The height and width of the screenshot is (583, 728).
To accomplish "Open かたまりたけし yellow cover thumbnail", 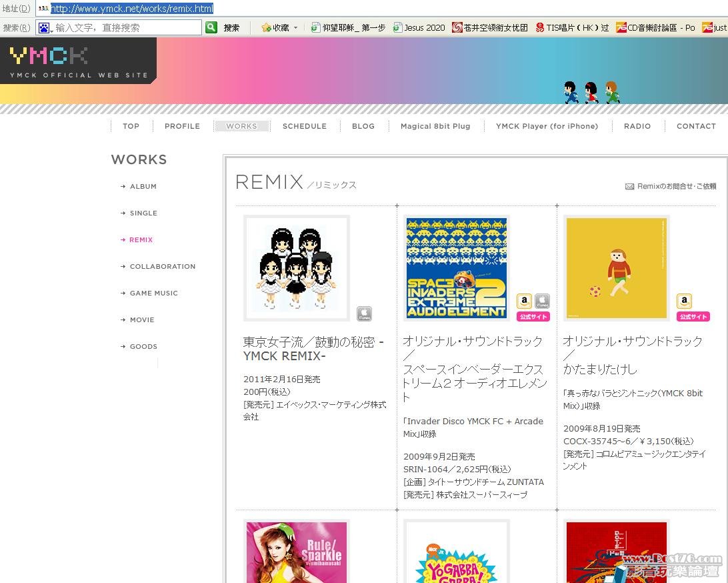I will pos(617,268).
